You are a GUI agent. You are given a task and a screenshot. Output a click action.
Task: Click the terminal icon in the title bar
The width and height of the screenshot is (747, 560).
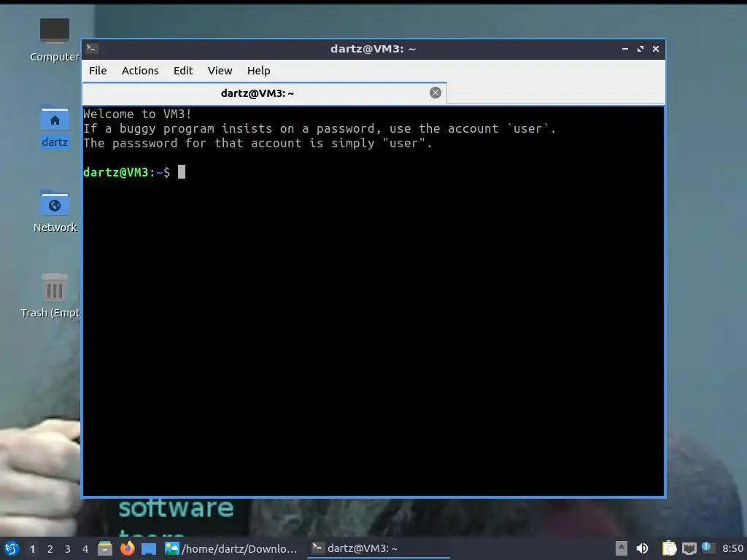click(x=92, y=49)
